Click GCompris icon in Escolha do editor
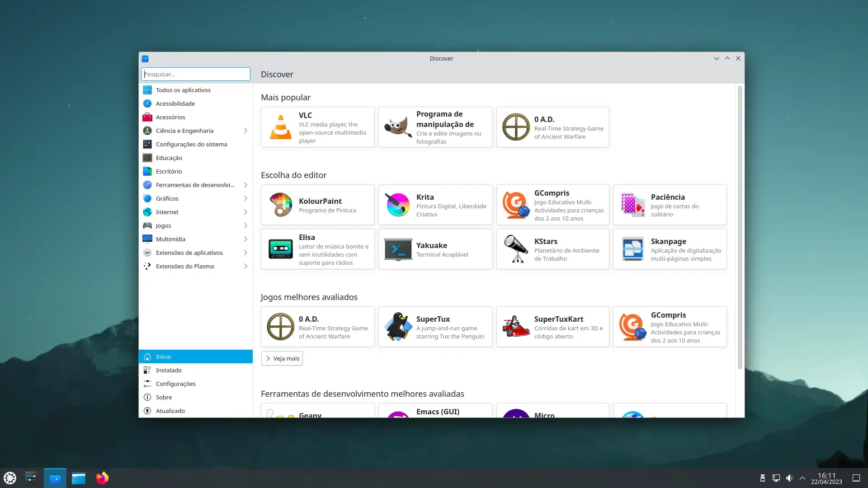 (x=516, y=205)
